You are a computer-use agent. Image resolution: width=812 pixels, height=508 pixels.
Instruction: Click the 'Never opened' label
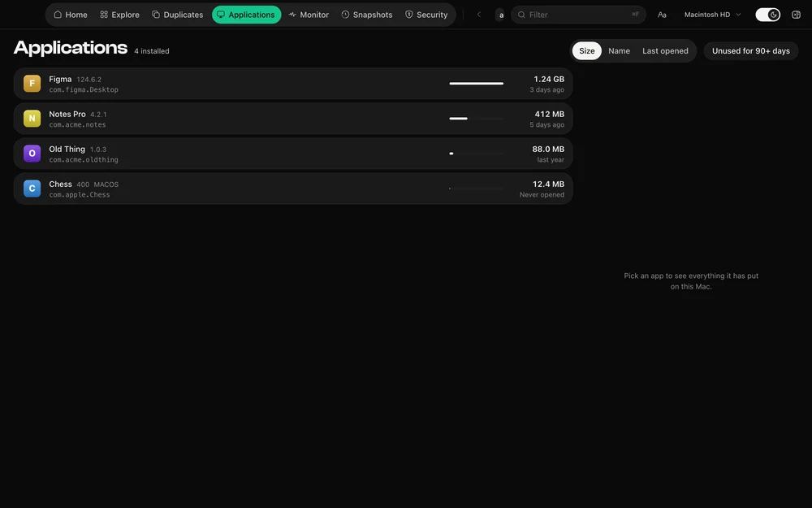(x=542, y=195)
